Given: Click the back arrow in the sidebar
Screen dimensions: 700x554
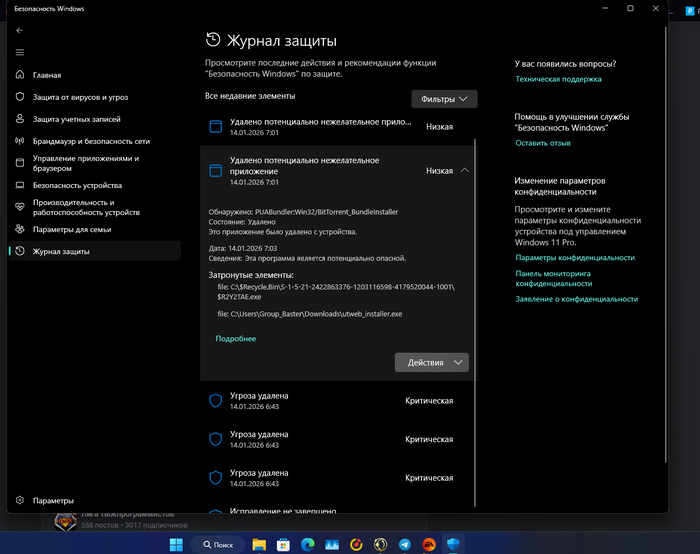Looking at the screenshot, I should point(20,31).
